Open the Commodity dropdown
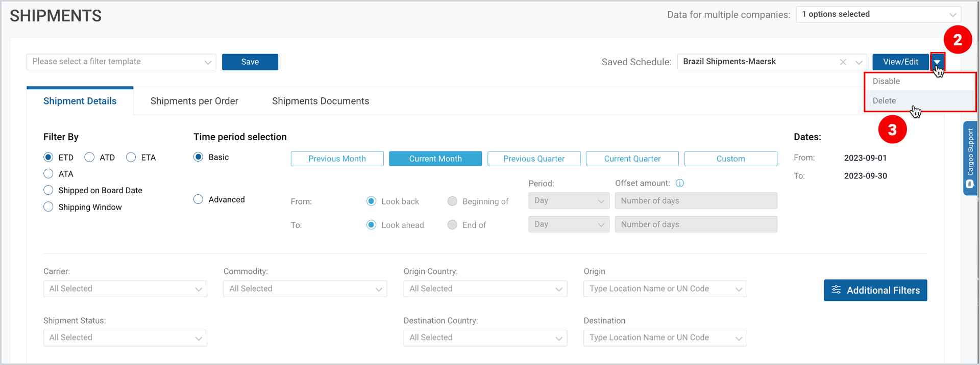980x365 pixels. click(305, 289)
